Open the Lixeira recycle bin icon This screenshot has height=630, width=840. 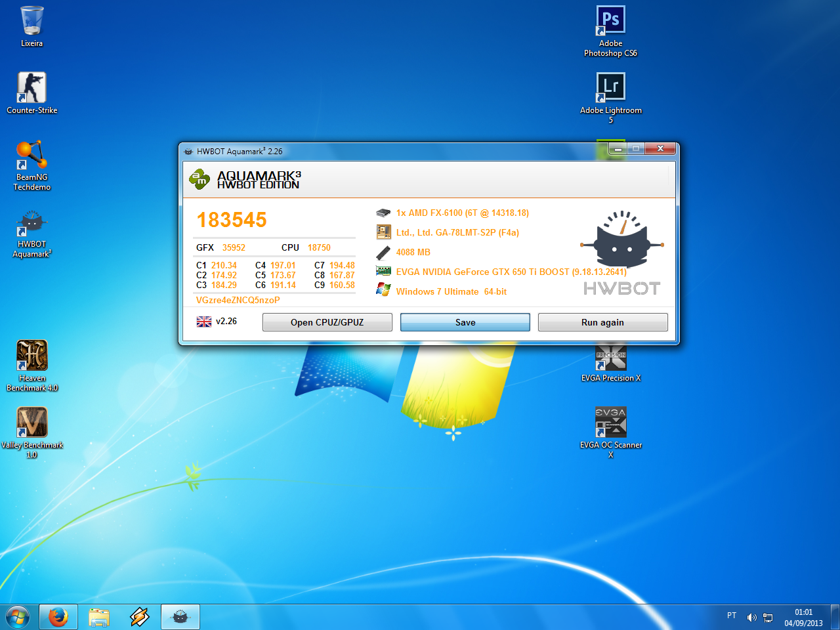pyautogui.click(x=31, y=26)
